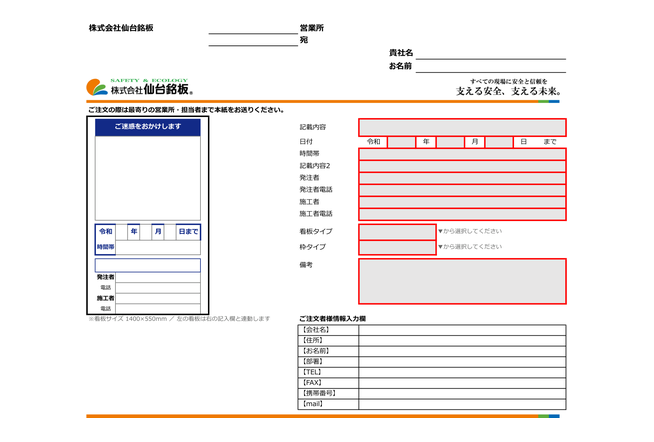Click the 【mail】 entry cell
654x442 pixels.
pos(462,404)
